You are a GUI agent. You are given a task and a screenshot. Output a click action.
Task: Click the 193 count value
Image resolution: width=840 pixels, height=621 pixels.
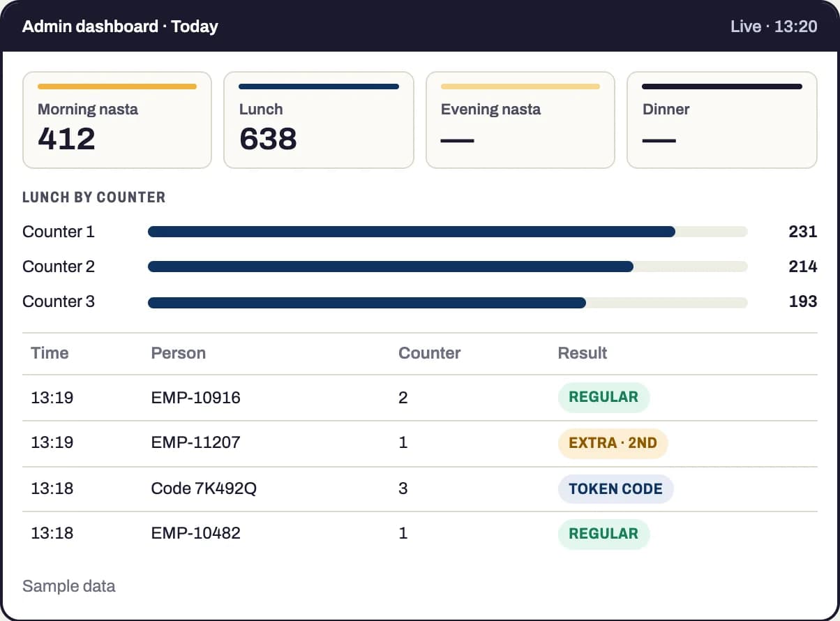click(803, 301)
